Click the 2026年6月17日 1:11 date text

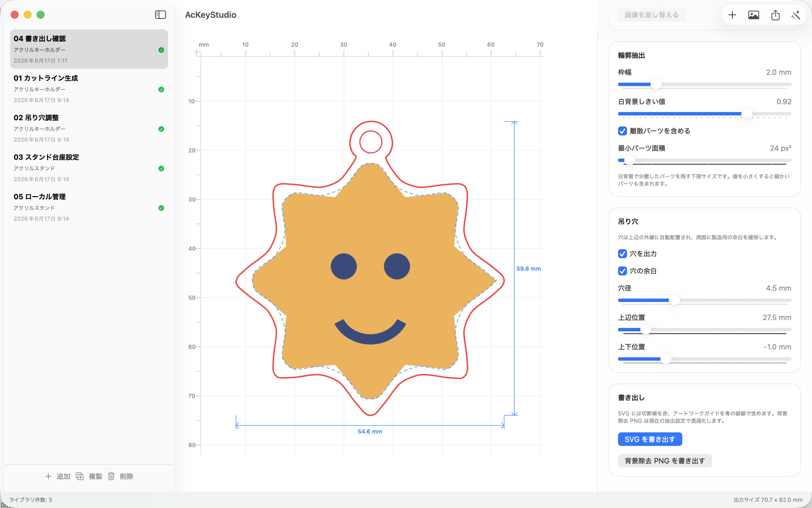(x=41, y=61)
